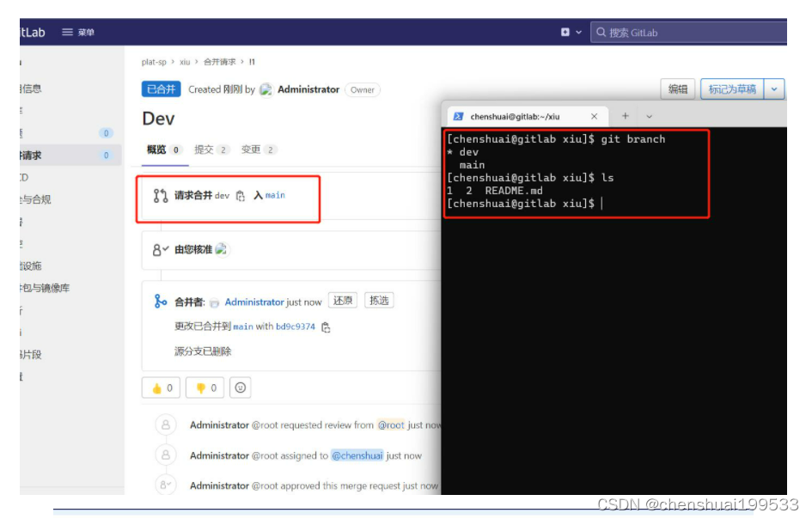Select terminal tab chenshuai@gitlab:~/xiu
812x519 pixels.
tap(526, 117)
